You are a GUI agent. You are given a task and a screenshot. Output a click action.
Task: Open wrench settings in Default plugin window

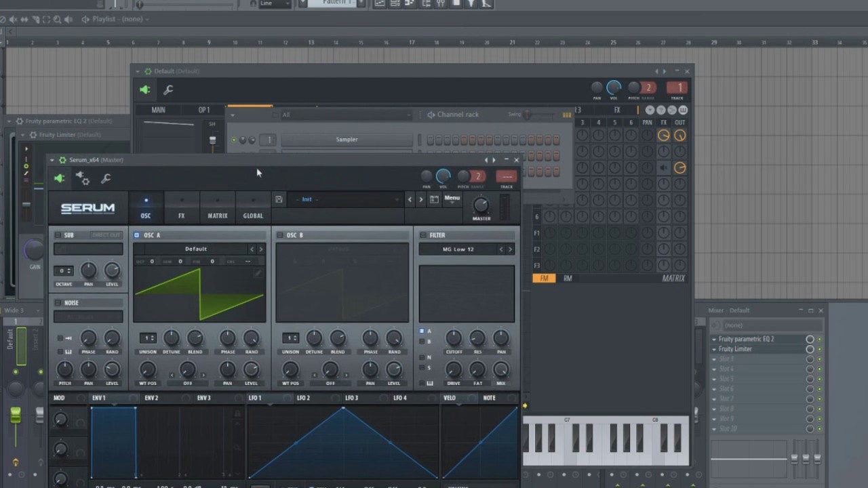[x=168, y=89]
